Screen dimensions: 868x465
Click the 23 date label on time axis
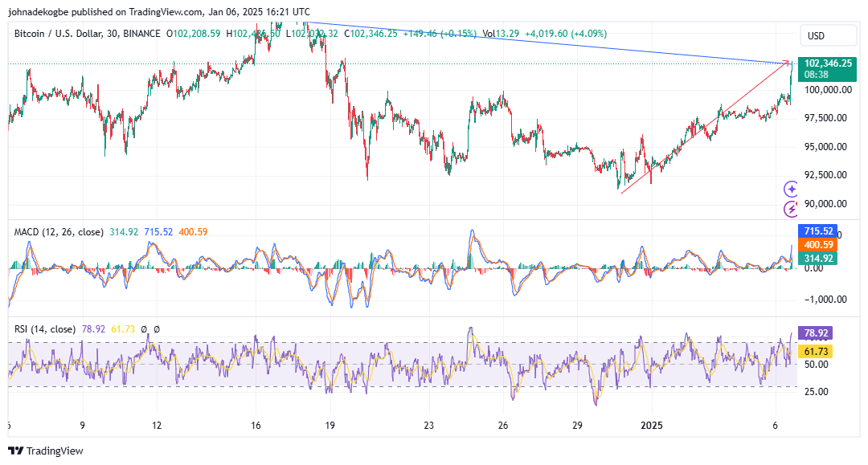pos(429,425)
